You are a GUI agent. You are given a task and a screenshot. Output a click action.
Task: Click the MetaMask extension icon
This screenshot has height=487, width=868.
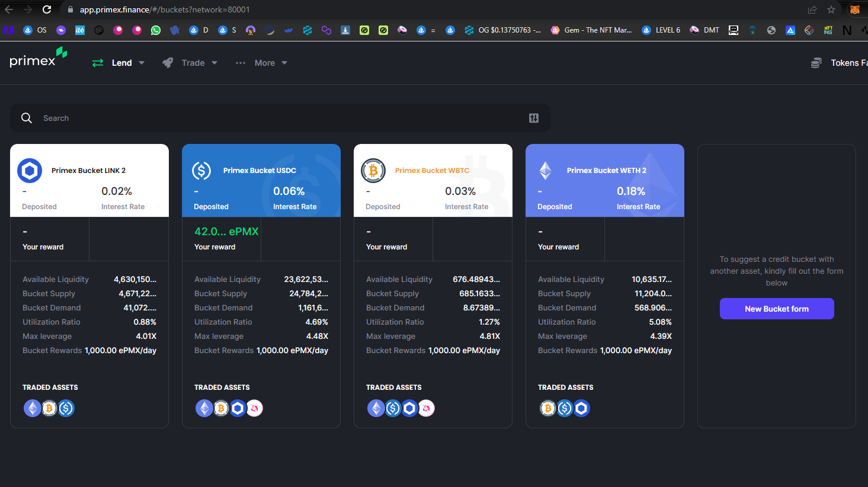[854, 9]
